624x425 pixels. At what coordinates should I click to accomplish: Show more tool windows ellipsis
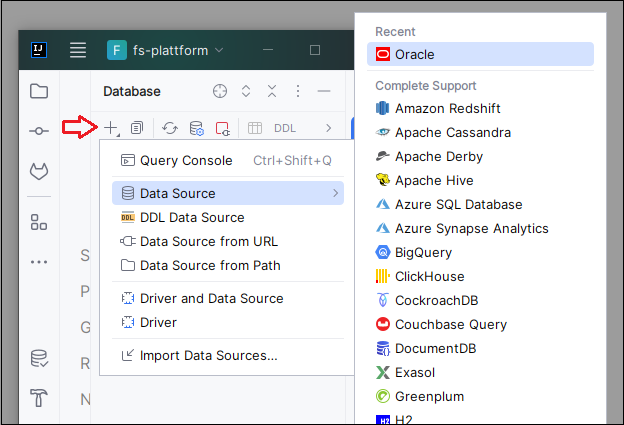(x=39, y=262)
